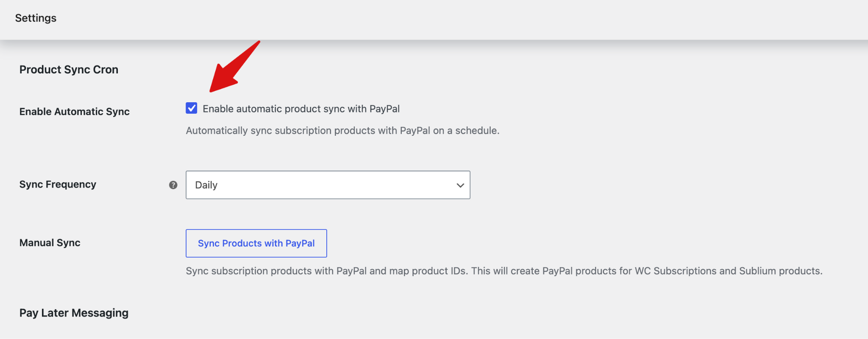
Task: Open the Sync Frequency Daily dropdown
Action: click(328, 185)
